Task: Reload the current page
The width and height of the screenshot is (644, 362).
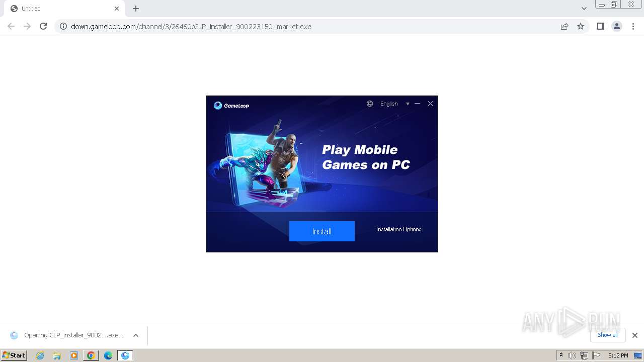Action: [x=43, y=26]
